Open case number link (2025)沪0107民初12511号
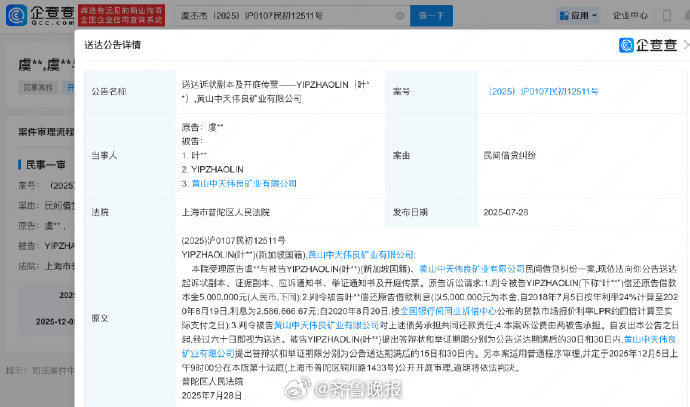Image resolution: width=690 pixels, height=407 pixels. coord(543,92)
